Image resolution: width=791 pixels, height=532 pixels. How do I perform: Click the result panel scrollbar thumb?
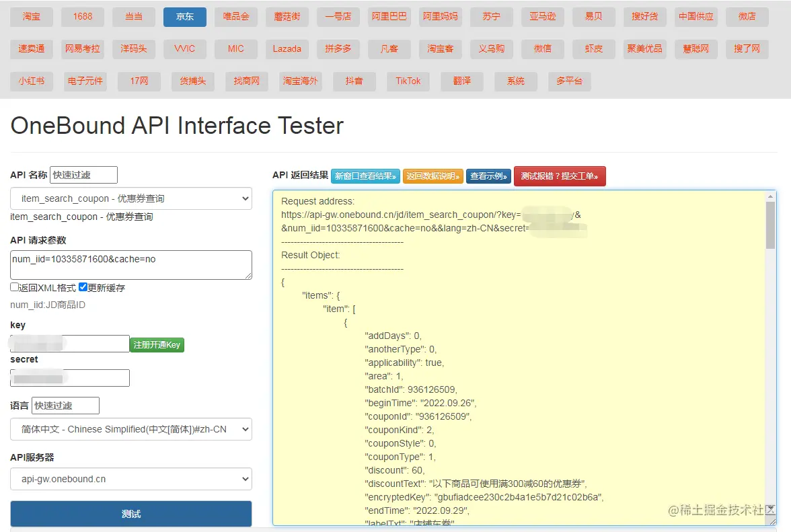[x=770, y=225]
